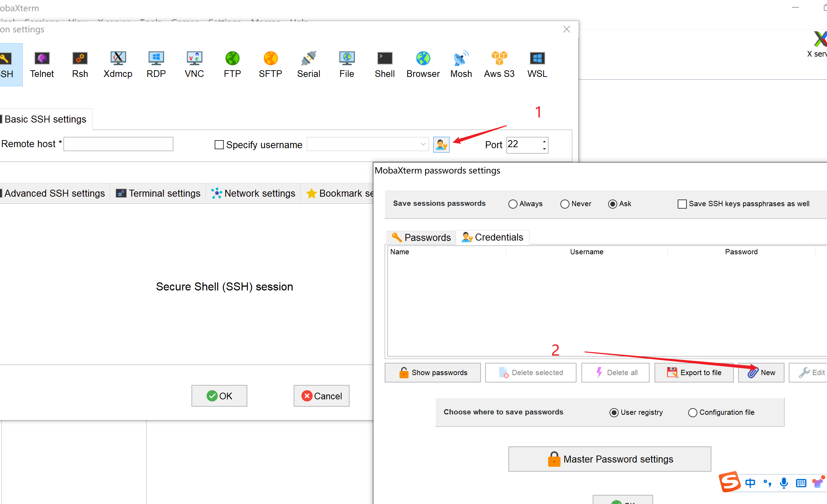Click the Delete selected button
The image size is (827, 504).
coord(531,373)
